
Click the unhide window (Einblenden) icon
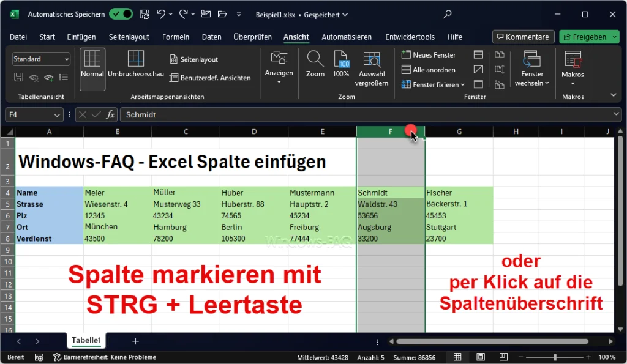478,84
